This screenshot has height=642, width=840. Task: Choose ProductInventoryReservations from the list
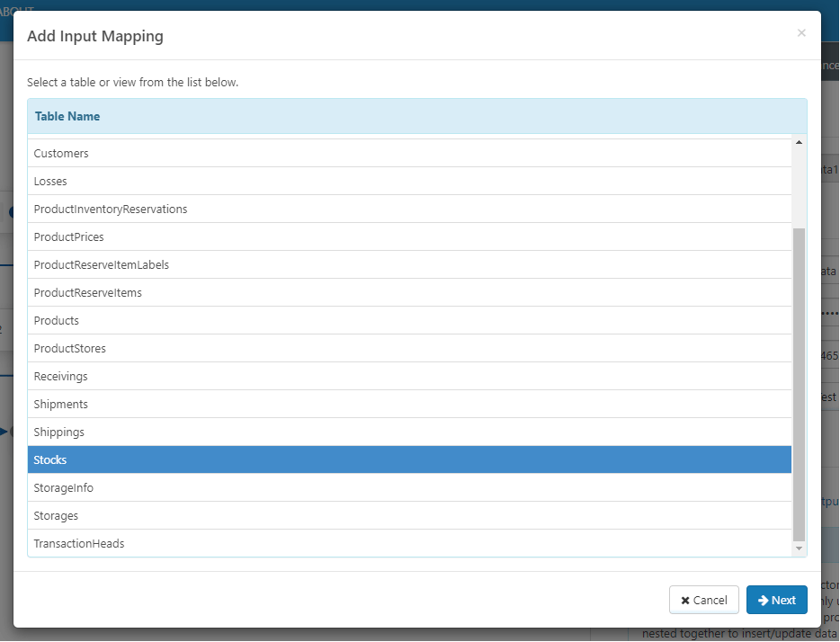(111, 210)
